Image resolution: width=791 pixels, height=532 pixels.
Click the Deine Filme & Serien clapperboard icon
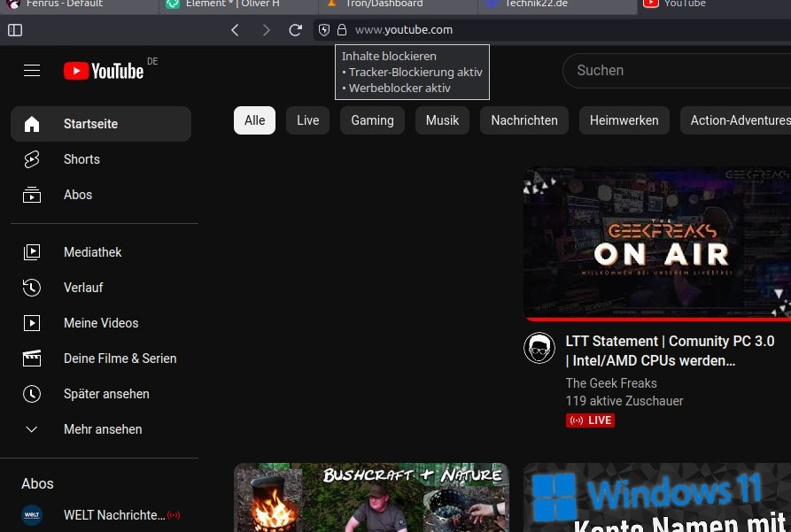click(x=32, y=359)
